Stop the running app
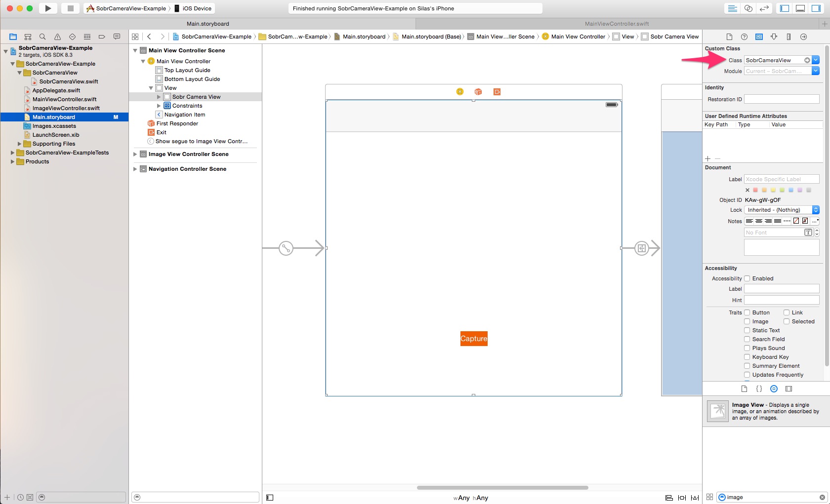 (70, 8)
